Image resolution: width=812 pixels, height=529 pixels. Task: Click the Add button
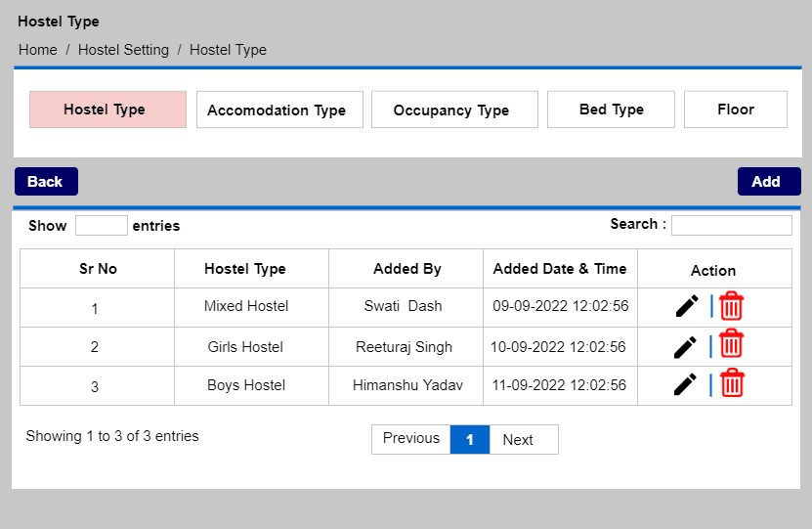point(769,181)
